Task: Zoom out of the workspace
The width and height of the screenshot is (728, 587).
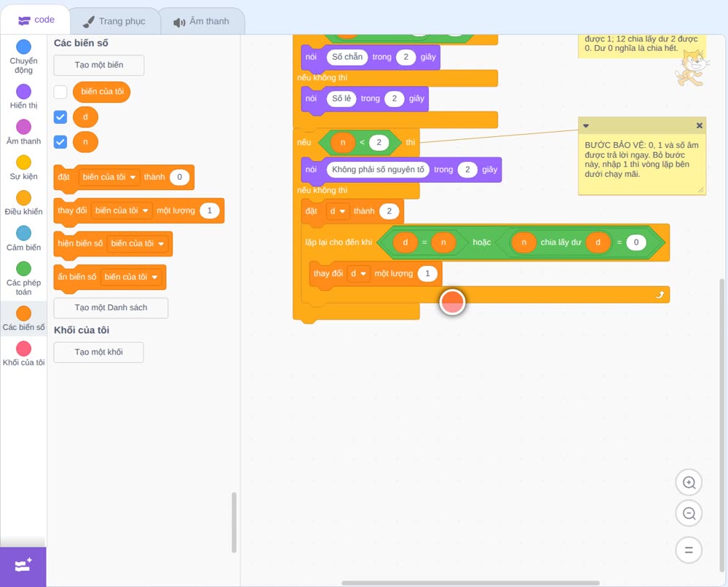Action: pos(689,513)
